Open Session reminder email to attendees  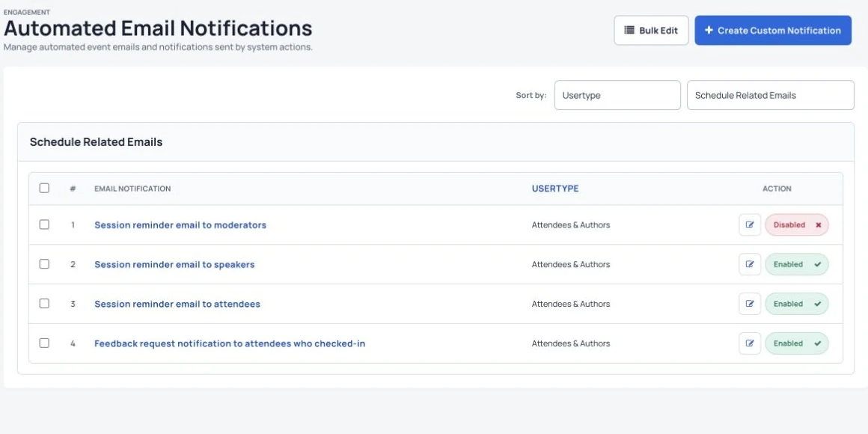tap(177, 304)
